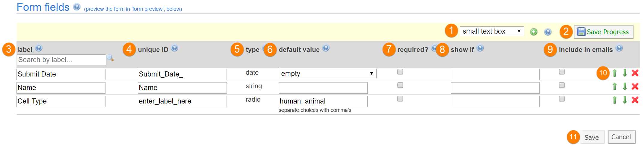
Task: Check required box for Submit Date
Action: click(400, 72)
